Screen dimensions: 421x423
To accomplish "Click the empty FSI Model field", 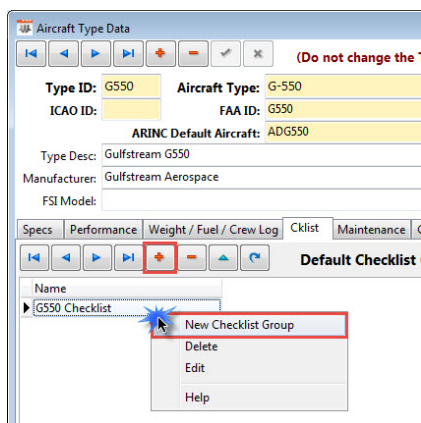I will [261, 200].
